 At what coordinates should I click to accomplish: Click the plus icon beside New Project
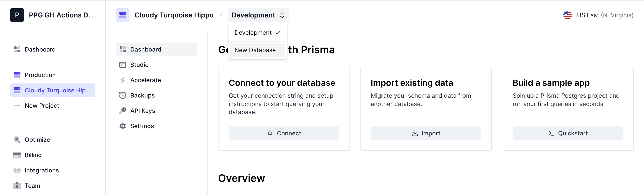point(17,106)
